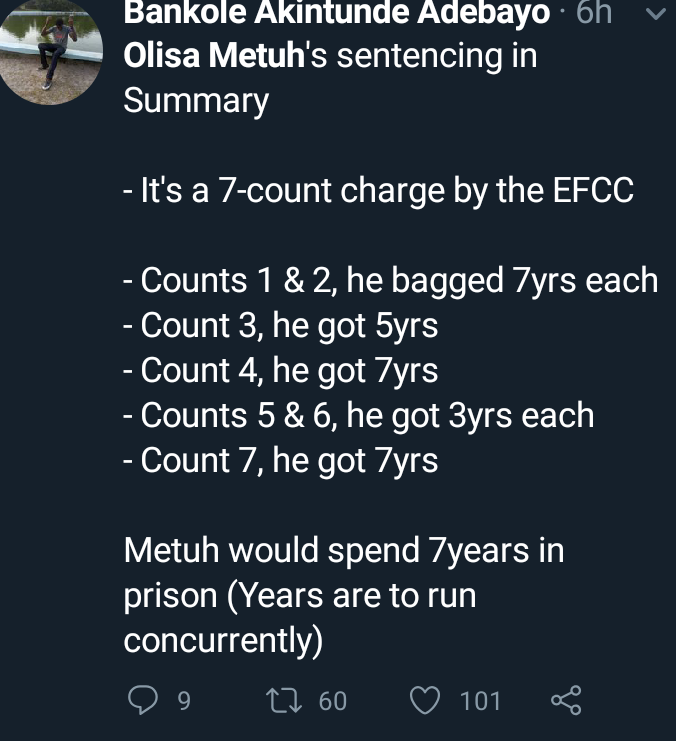Like the tweet with the heart icon

pos(425,700)
